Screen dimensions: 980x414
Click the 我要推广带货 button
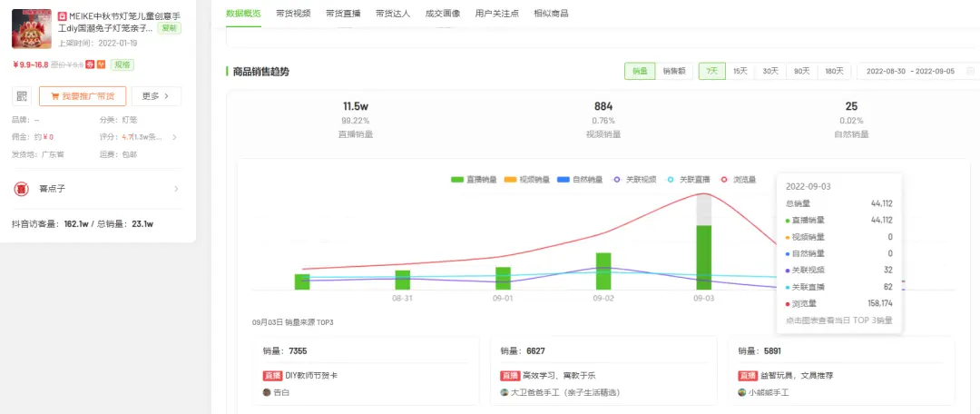tap(83, 96)
